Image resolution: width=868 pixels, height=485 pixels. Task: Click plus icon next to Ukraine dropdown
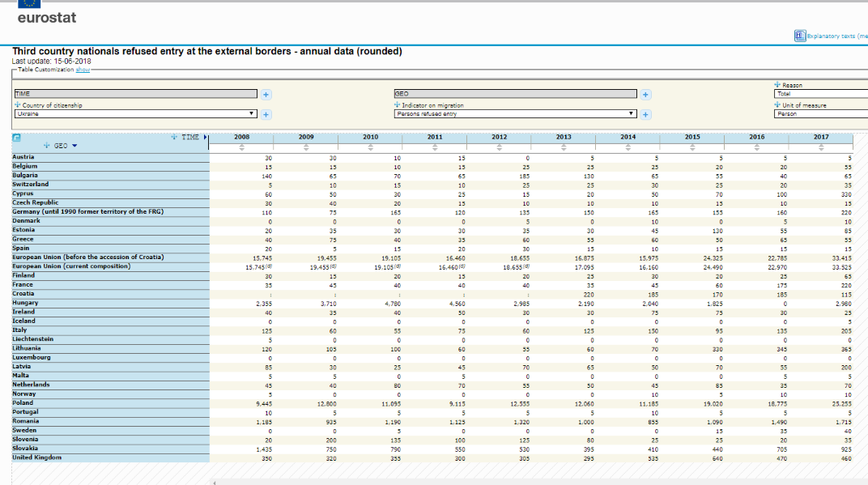(x=266, y=114)
